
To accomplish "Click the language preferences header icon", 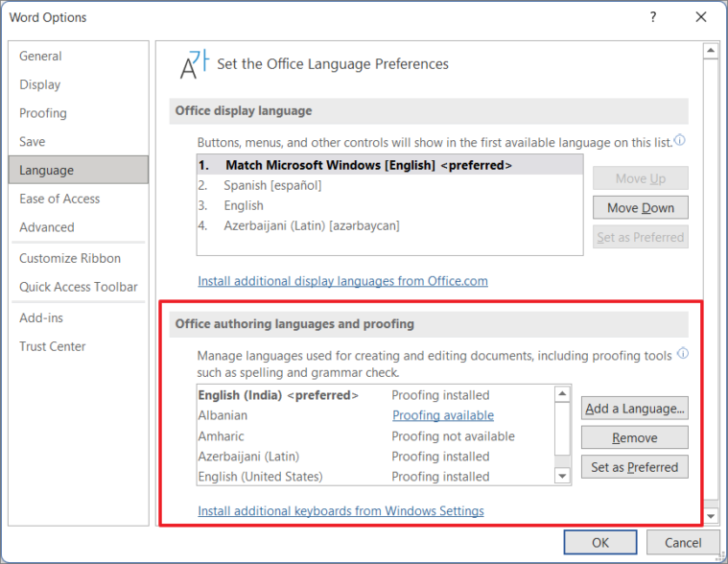I will pyautogui.click(x=194, y=64).
